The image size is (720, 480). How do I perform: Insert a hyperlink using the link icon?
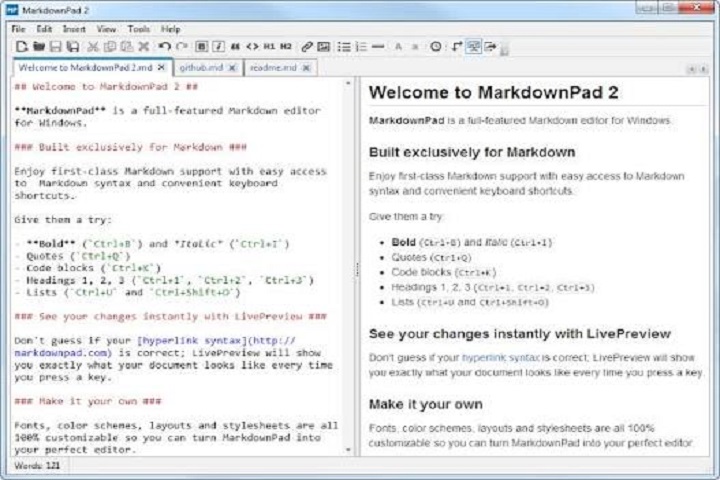pos(307,47)
